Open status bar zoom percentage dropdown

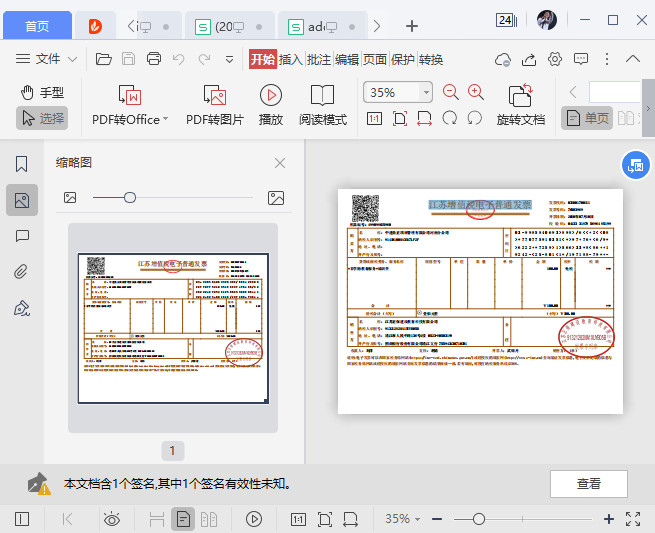point(404,519)
